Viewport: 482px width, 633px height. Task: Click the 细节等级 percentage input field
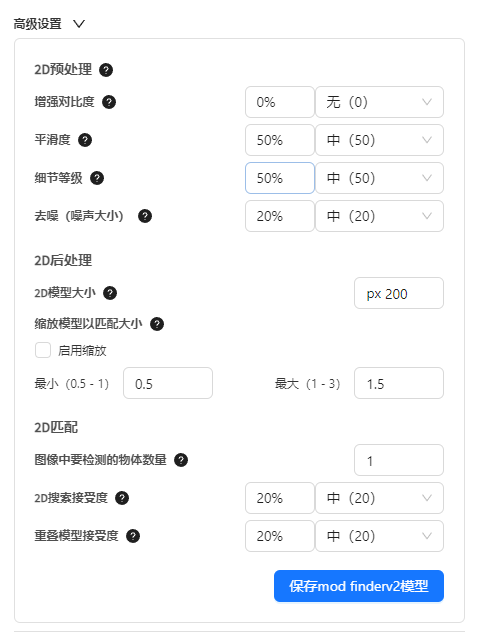[x=280, y=178]
